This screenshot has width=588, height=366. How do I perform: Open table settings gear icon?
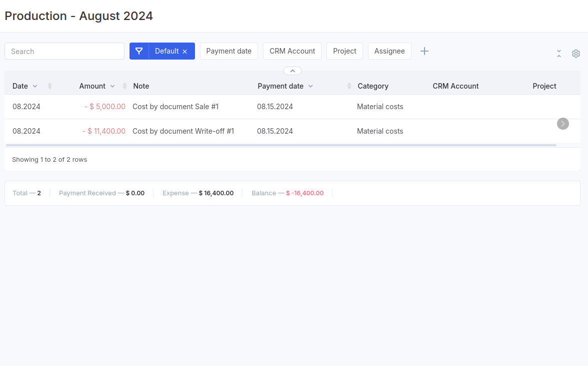point(576,54)
